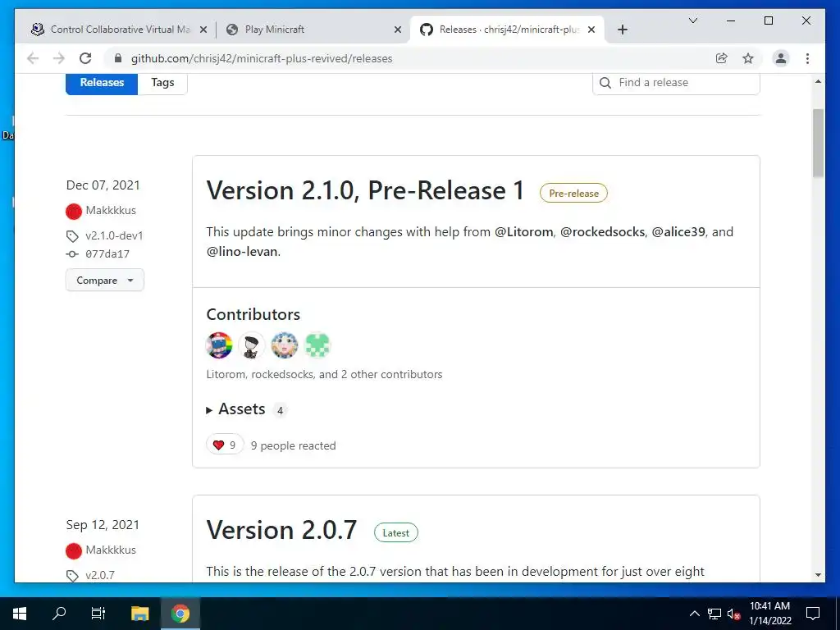Open the Version 2.0.7 release title

click(282, 531)
